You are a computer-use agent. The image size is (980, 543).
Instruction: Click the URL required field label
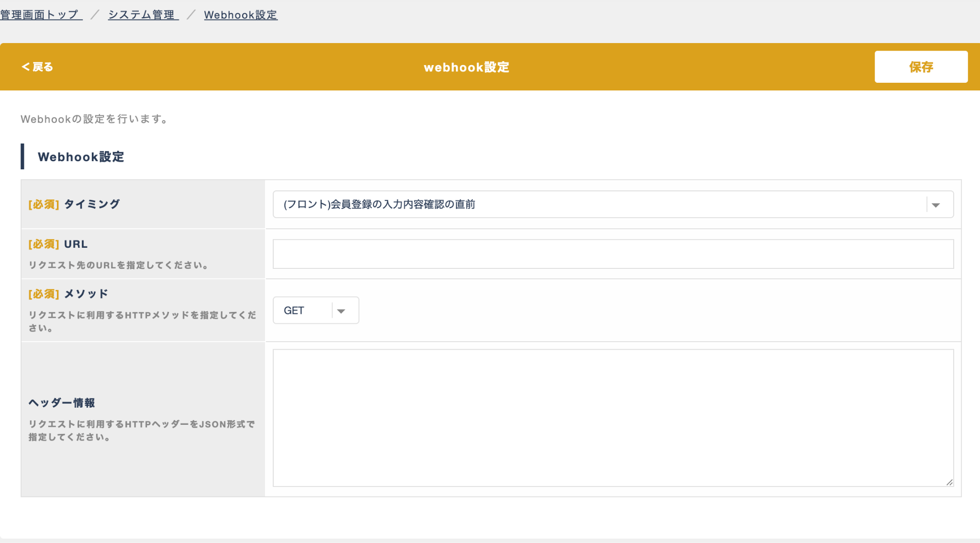tap(76, 244)
